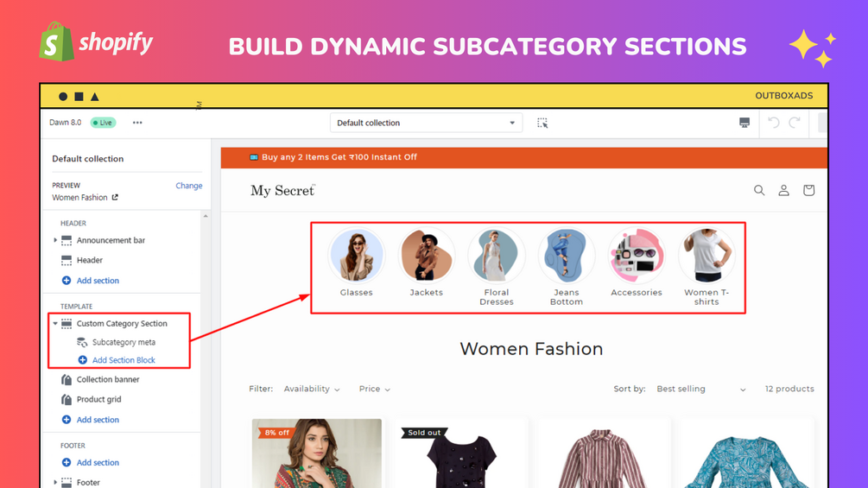The width and height of the screenshot is (868, 488).
Task: Click the redo arrow icon
Action: click(x=795, y=123)
